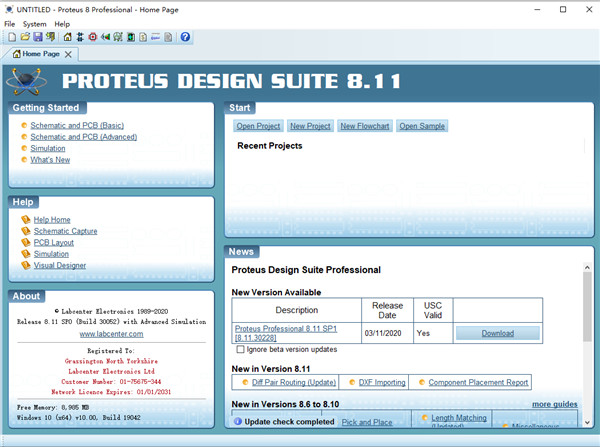Open the Help Home link
The width and height of the screenshot is (600, 447).
pos(52,220)
